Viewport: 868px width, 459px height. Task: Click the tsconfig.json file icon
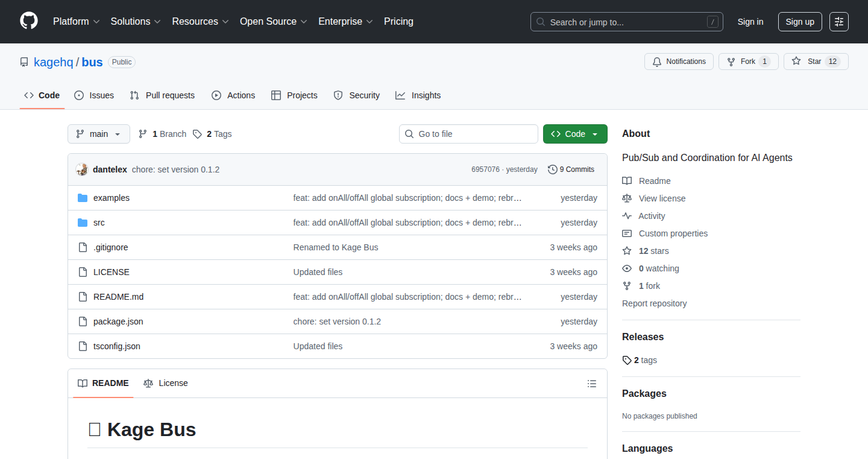click(x=83, y=346)
